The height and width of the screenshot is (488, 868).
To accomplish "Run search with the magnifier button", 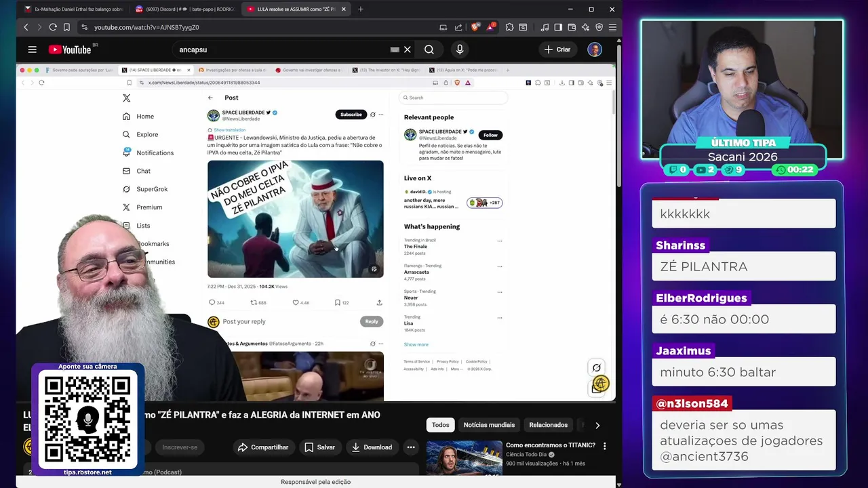I will coord(429,49).
